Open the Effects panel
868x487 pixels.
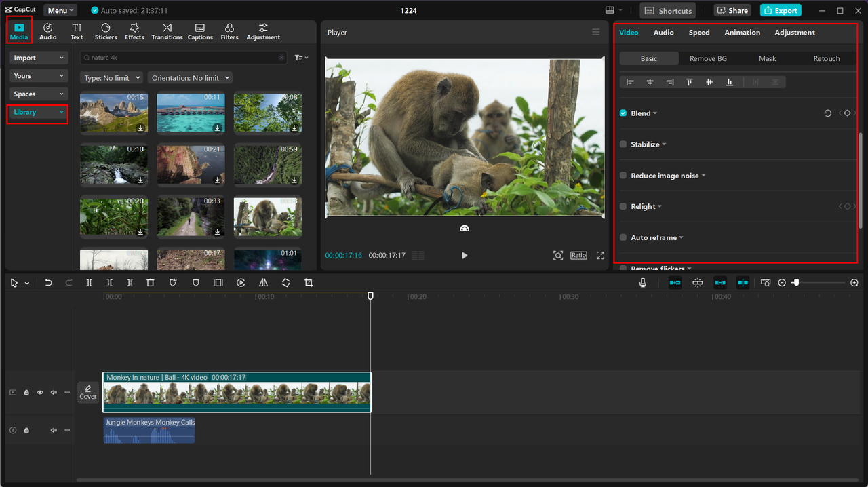[134, 31]
